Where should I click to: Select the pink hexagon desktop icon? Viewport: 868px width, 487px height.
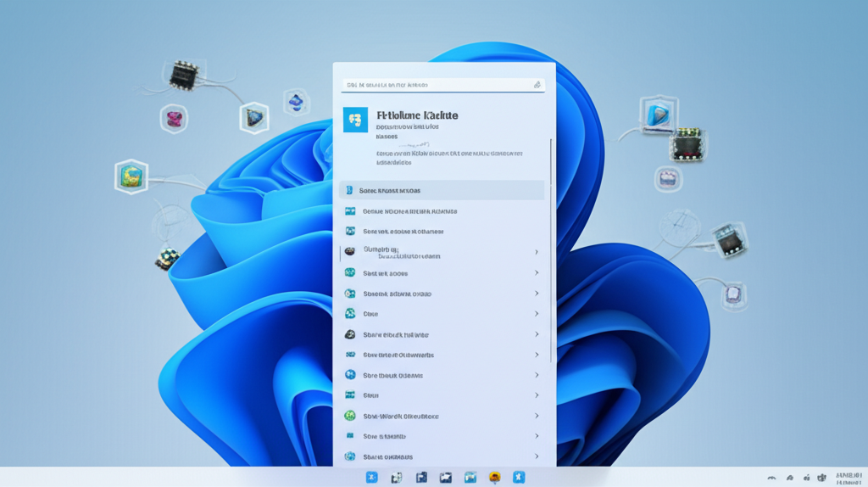(x=174, y=118)
